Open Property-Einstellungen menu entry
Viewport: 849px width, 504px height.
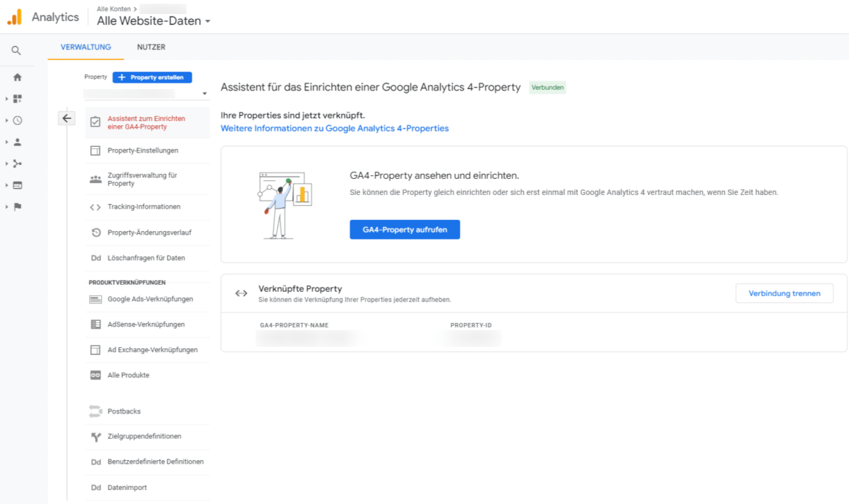click(x=147, y=151)
